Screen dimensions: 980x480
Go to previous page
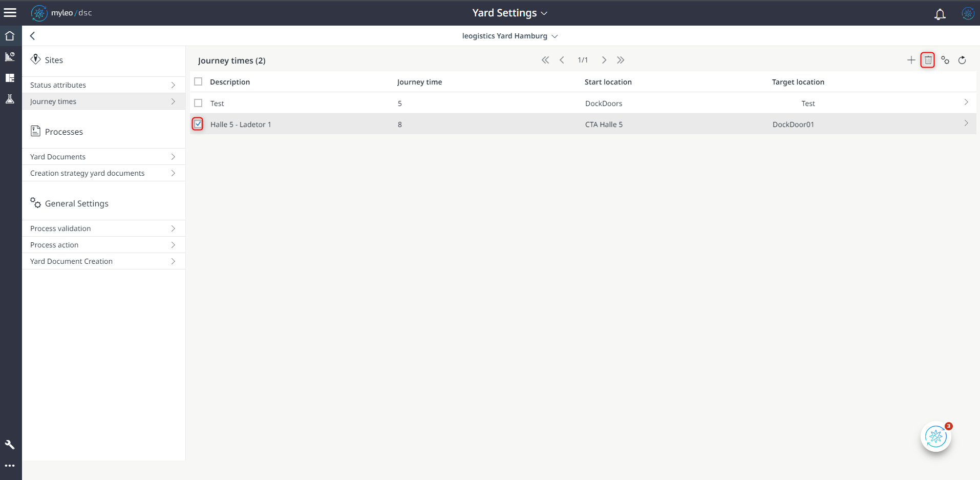pos(562,60)
